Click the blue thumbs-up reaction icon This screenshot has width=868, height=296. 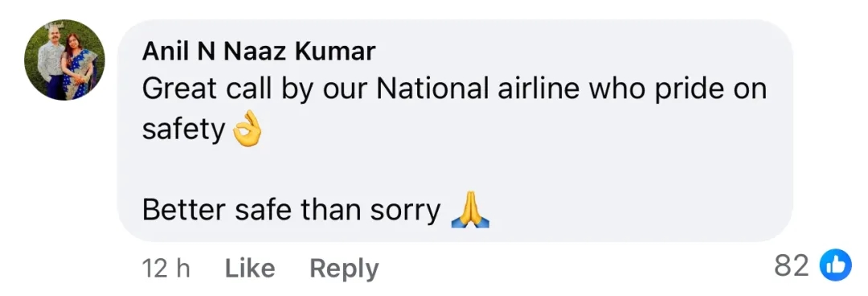tap(833, 267)
